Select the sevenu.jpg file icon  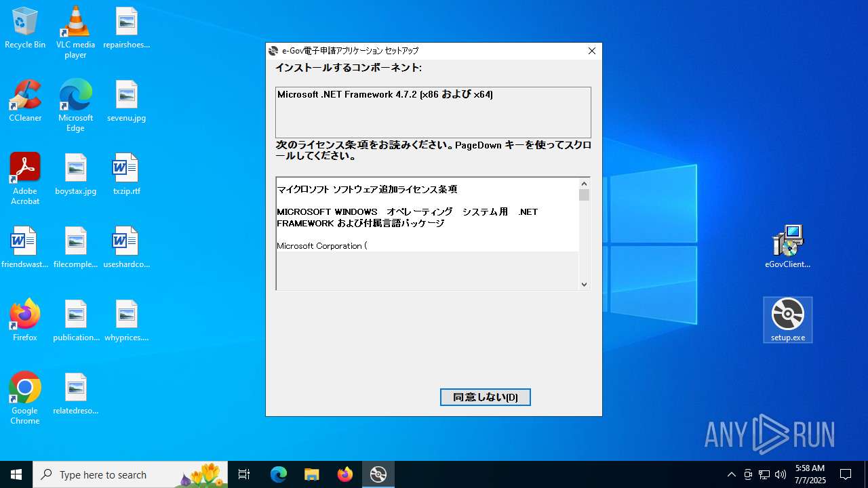[x=127, y=102]
